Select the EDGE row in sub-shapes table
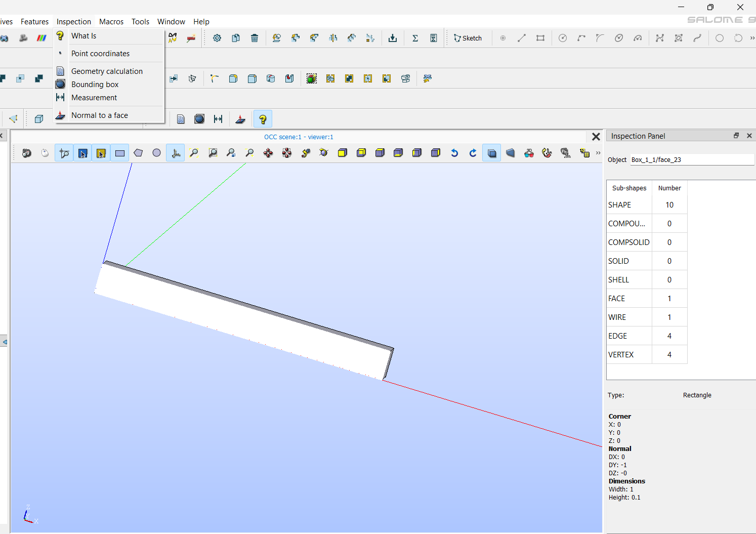The width and height of the screenshot is (756, 534). pos(647,336)
